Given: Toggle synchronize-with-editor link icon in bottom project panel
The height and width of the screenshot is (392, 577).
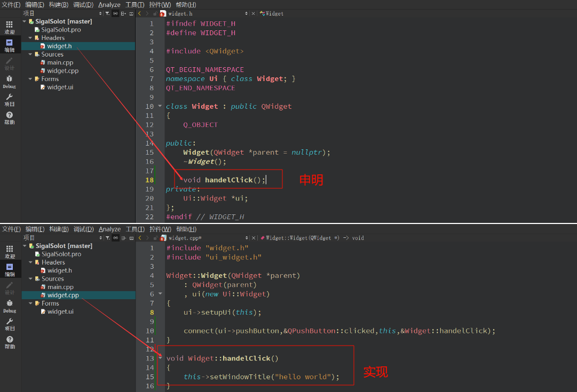Looking at the screenshot, I should [115, 238].
